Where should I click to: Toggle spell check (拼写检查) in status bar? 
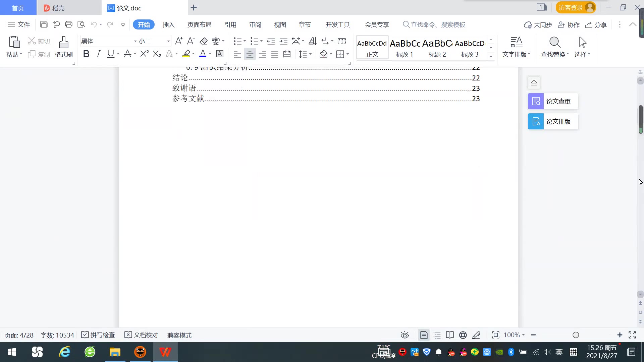98,335
